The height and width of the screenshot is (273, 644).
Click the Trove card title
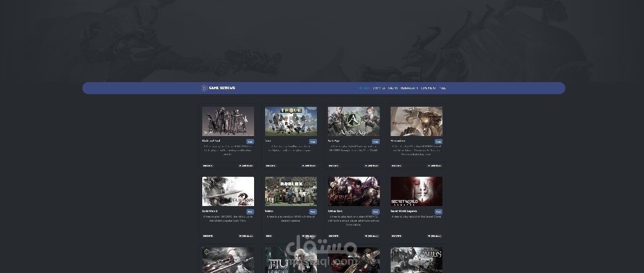(268, 141)
